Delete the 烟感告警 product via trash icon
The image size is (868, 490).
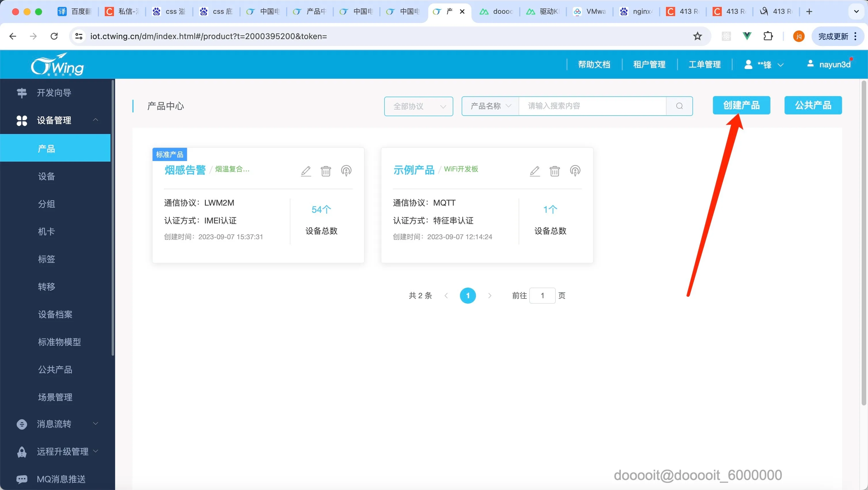click(325, 171)
